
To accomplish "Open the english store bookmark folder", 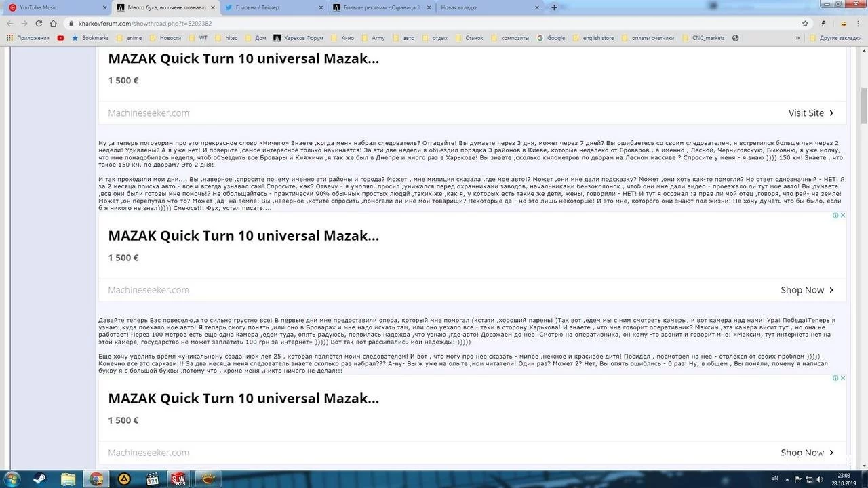I will pos(593,38).
